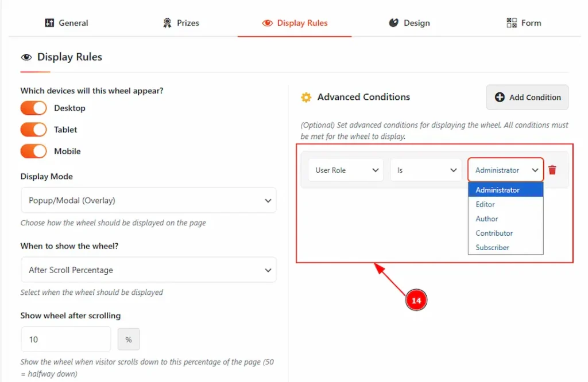The image size is (588, 382).
Task: Expand the When to show the wheel dropdown
Action: coord(148,270)
